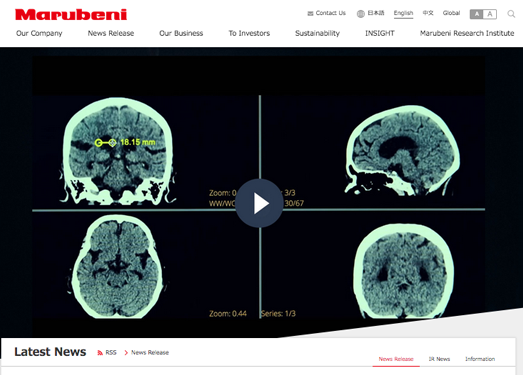Open Marubeni Research Institute

(x=467, y=33)
